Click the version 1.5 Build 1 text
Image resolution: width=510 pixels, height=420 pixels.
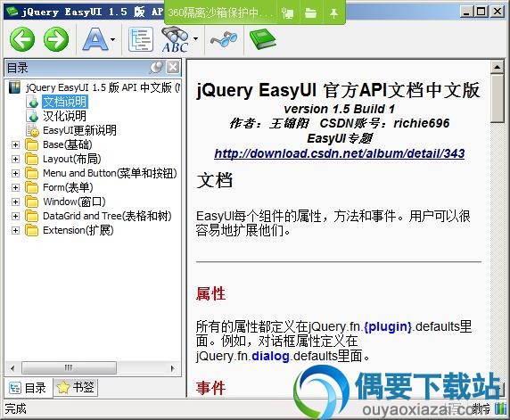point(339,109)
